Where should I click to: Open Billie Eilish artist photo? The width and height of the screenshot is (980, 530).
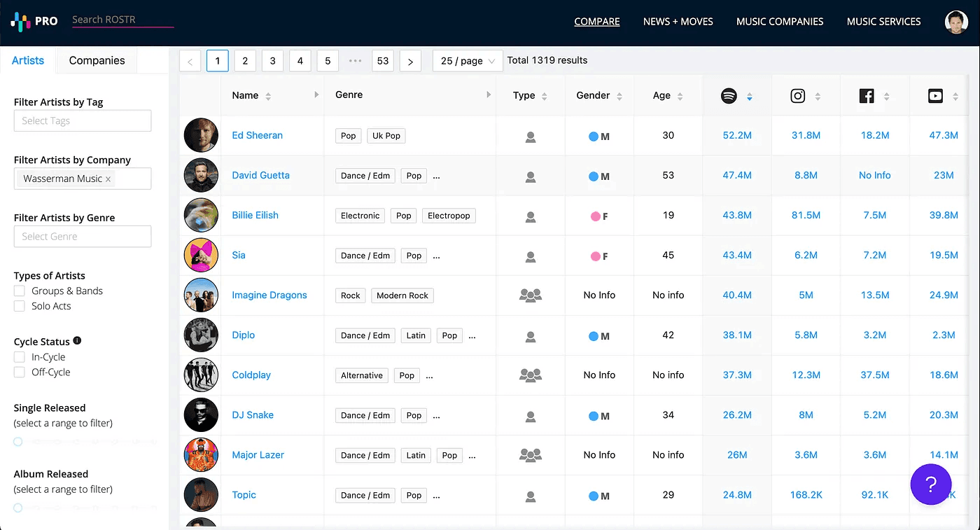pos(201,215)
